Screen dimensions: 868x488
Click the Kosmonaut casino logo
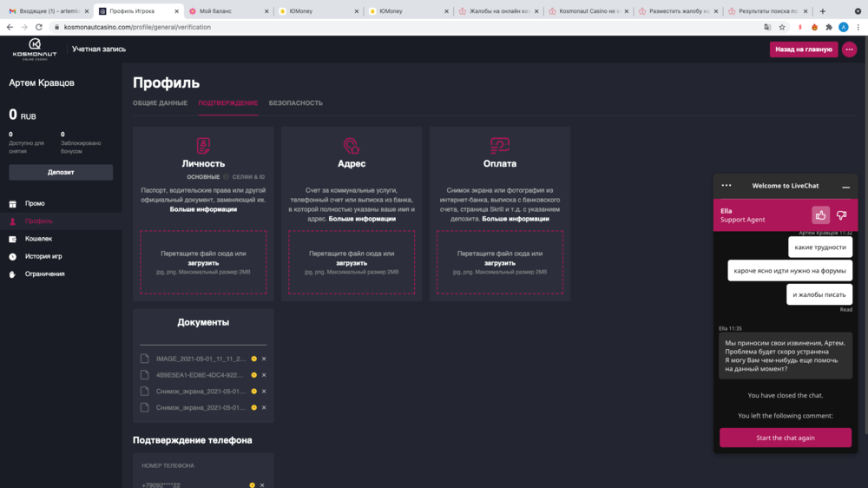coord(34,49)
